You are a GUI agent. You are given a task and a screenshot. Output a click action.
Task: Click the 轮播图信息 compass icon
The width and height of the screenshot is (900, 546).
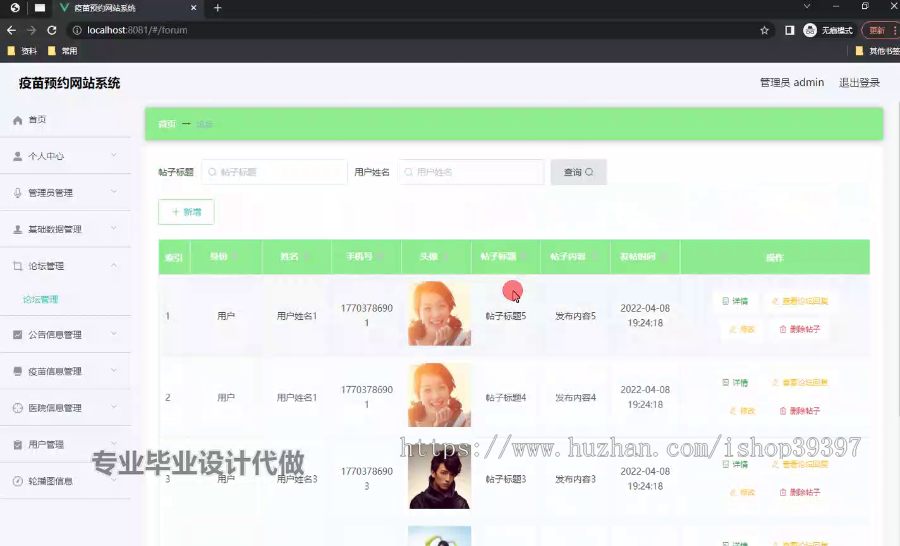click(x=17, y=481)
